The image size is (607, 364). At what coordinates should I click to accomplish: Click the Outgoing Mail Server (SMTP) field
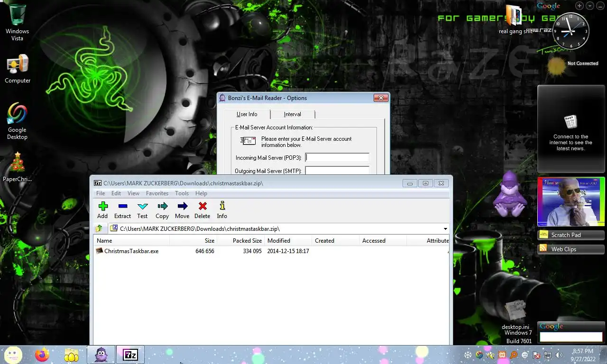click(x=337, y=170)
